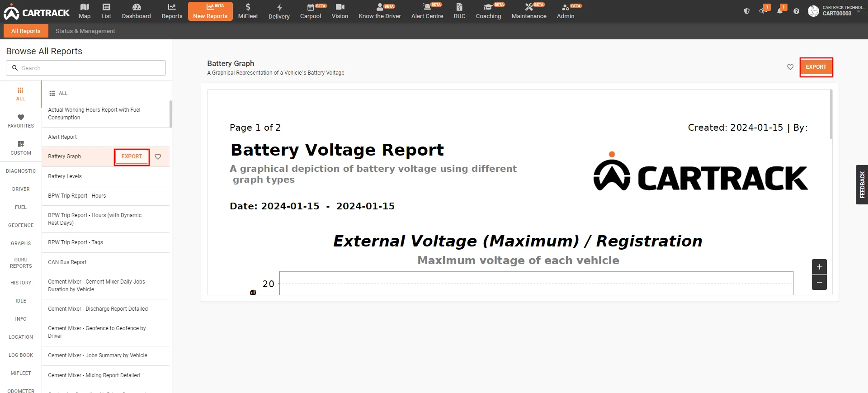Click in the report Search field
The image size is (868, 393).
[x=86, y=68]
